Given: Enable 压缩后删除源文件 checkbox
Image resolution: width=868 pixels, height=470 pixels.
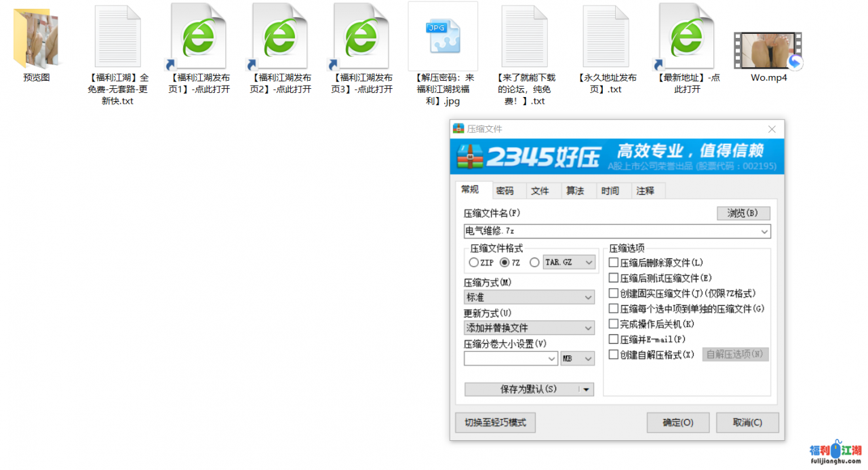Looking at the screenshot, I should (614, 262).
